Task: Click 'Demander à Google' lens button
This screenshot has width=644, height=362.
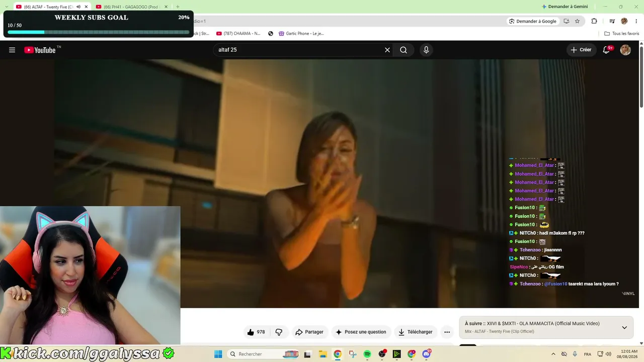Action: pos(533,21)
